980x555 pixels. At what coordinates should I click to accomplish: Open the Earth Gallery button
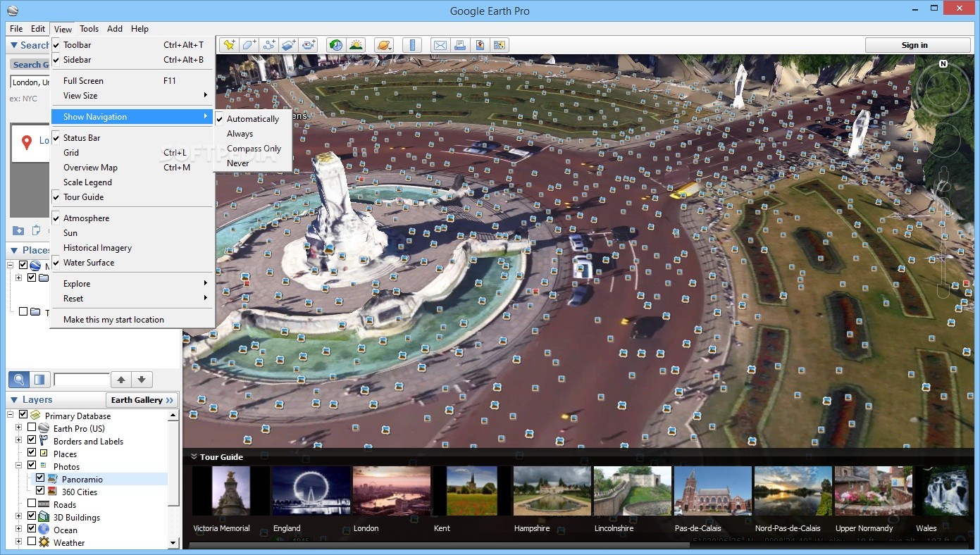[x=142, y=400]
